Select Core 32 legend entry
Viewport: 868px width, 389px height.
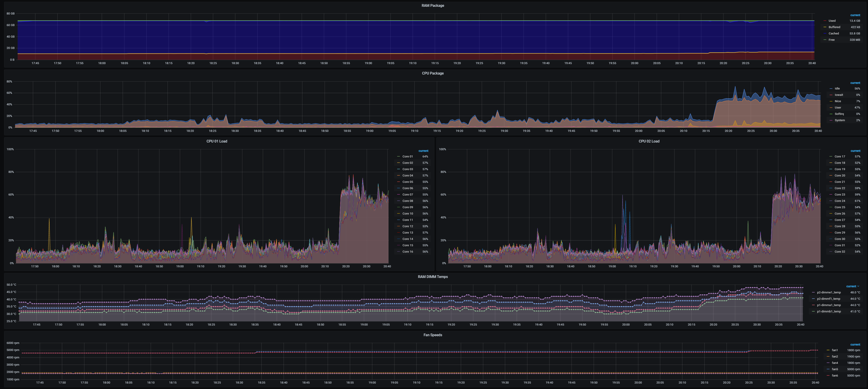click(x=840, y=251)
